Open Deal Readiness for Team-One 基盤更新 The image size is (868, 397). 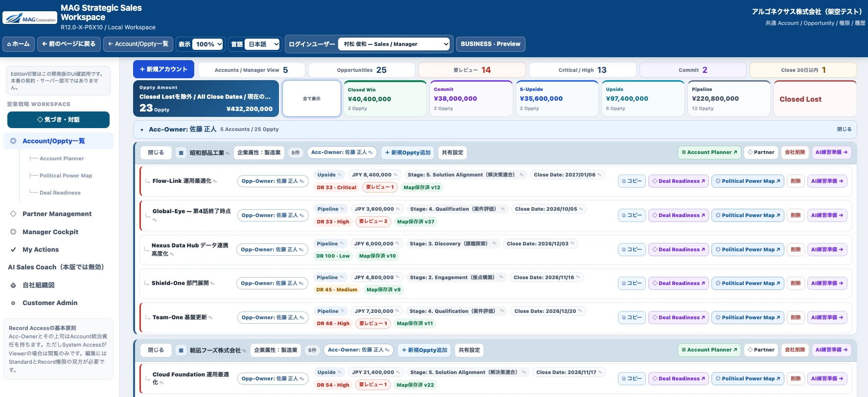point(679,317)
